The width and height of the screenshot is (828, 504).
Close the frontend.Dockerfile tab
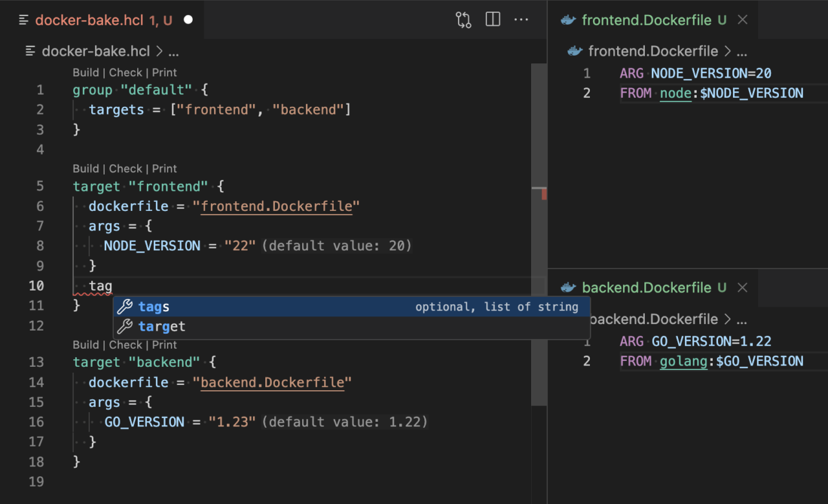coord(741,20)
